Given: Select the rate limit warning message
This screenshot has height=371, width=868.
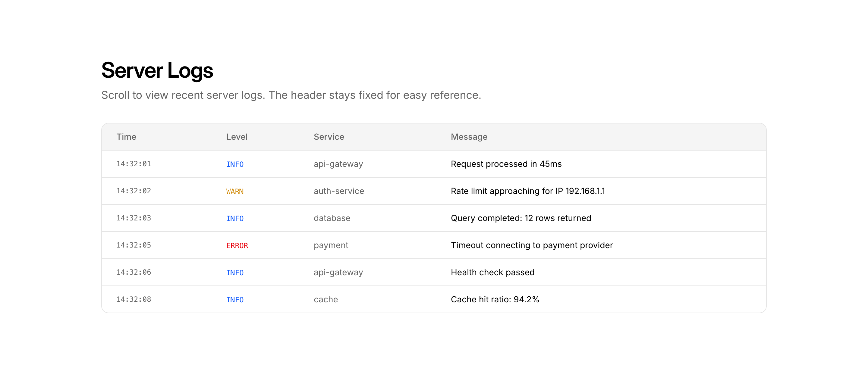Looking at the screenshot, I should pos(527,191).
